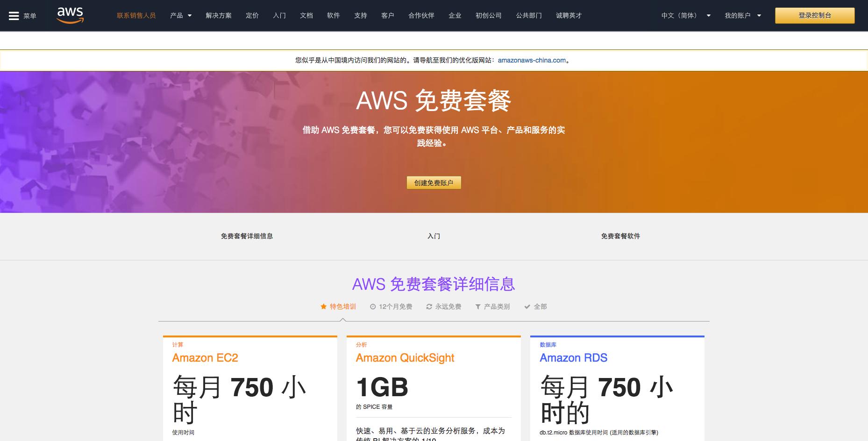Click the refresh icon beside 永远免费

click(429, 307)
